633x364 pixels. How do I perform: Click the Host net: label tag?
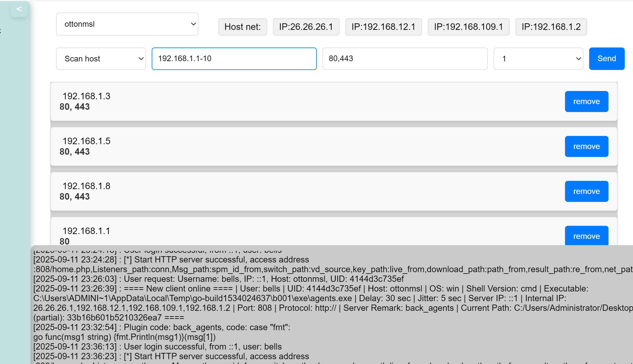tap(242, 27)
